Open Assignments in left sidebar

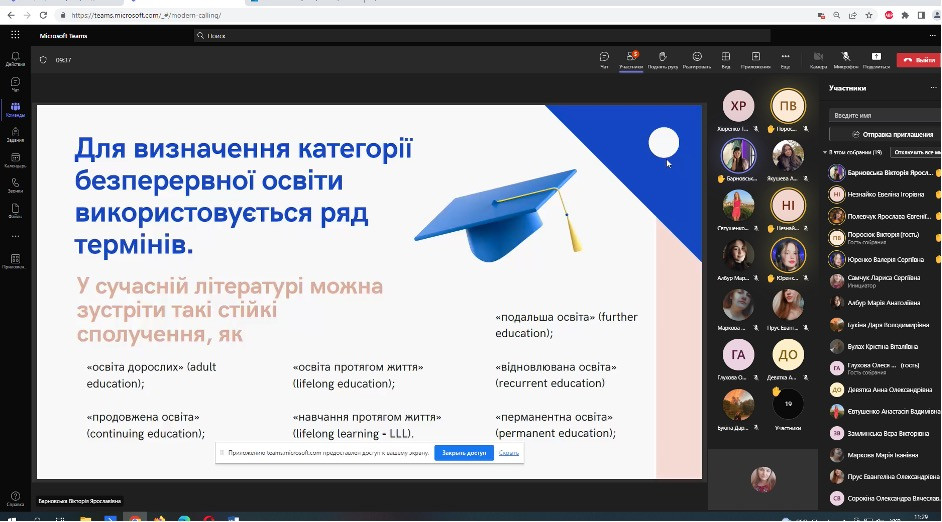(x=15, y=135)
